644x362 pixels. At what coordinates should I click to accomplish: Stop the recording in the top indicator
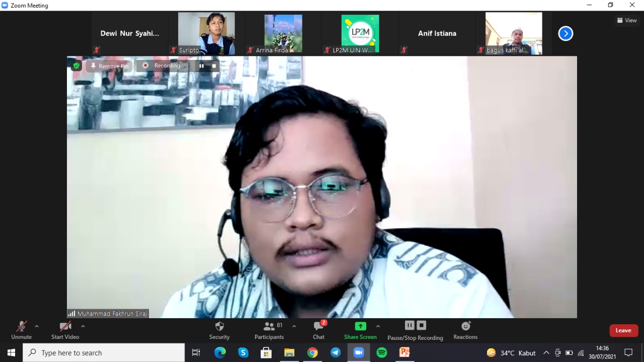[x=214, y=66]
